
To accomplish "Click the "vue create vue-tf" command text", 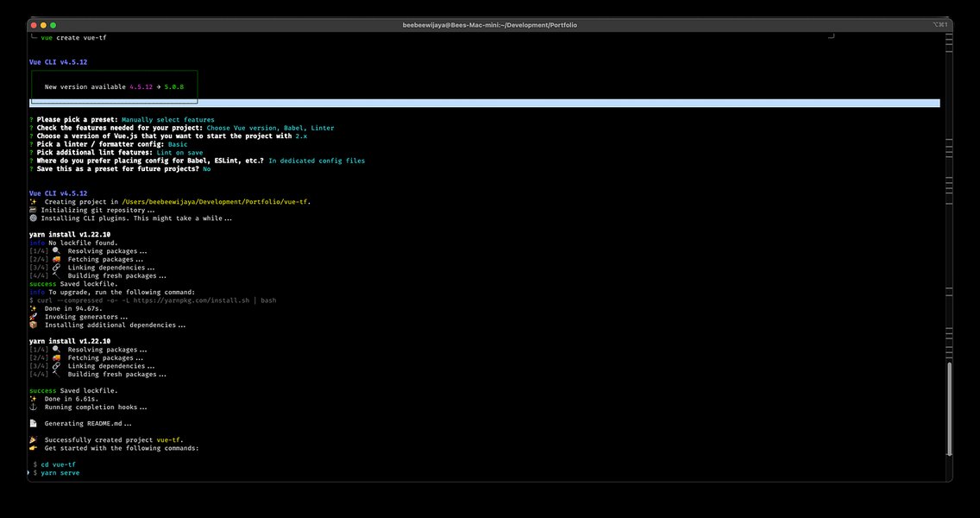I will [x=73, y=37].
